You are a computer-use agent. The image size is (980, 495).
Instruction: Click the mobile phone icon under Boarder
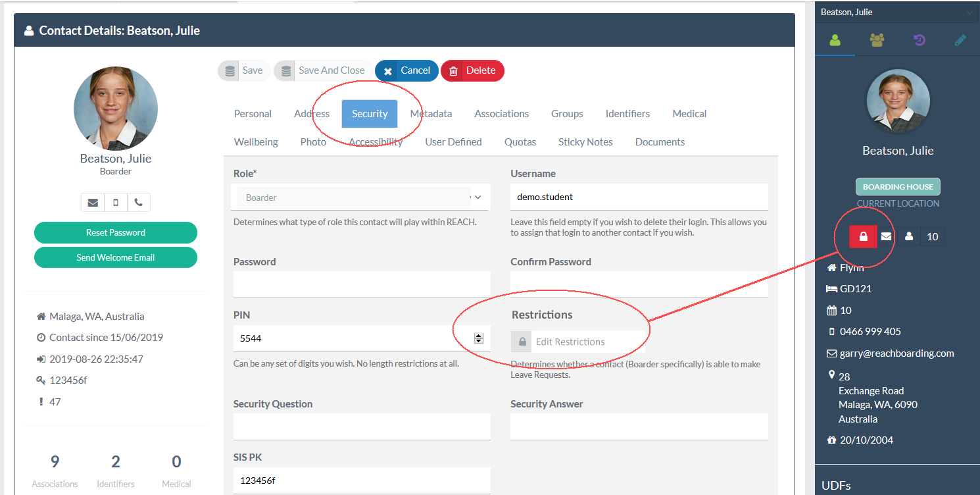(116, 203)
